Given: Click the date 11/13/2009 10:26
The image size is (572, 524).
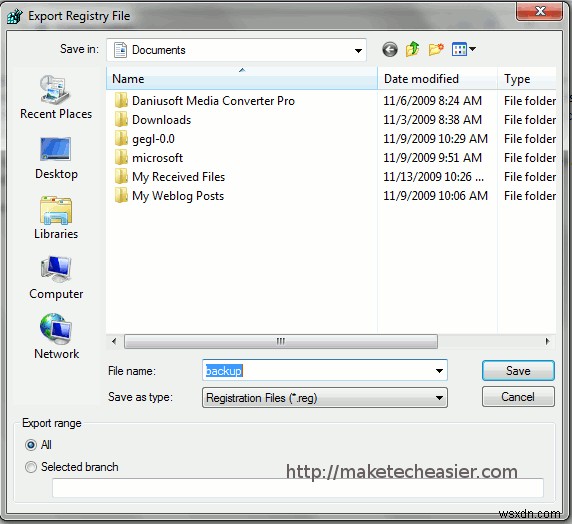Looking at the screenshot, I should coord(433,177).
